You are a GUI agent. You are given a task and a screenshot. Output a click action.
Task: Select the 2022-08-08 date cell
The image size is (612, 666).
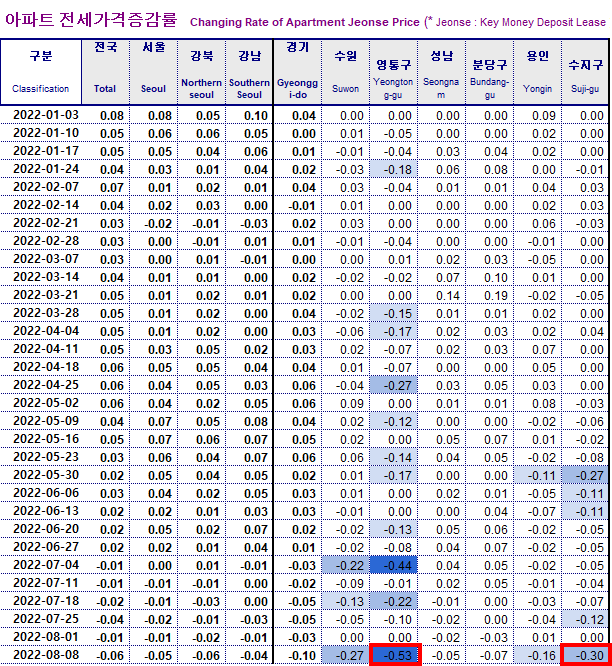(46, 655)
